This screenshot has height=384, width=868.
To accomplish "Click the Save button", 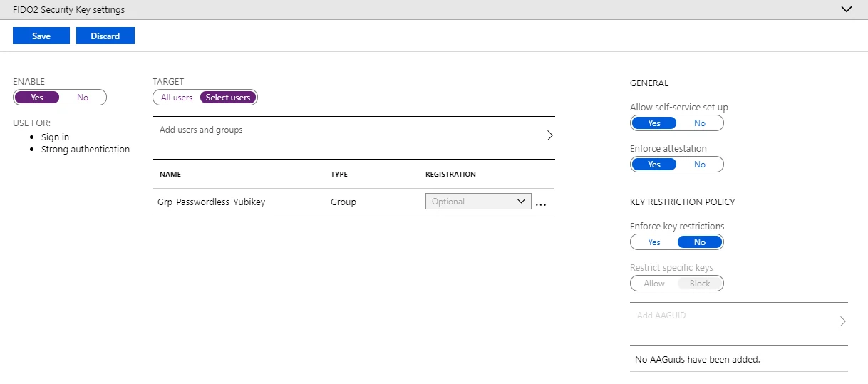I will [41, 36].
